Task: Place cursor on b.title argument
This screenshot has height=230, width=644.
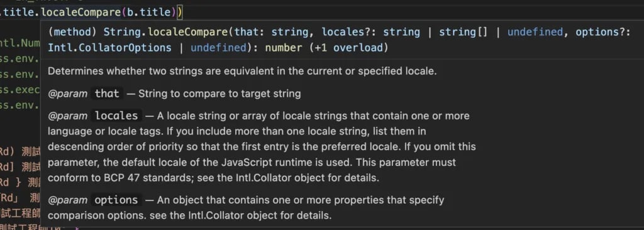Action: pyautogui.click(x=148, y=13)
